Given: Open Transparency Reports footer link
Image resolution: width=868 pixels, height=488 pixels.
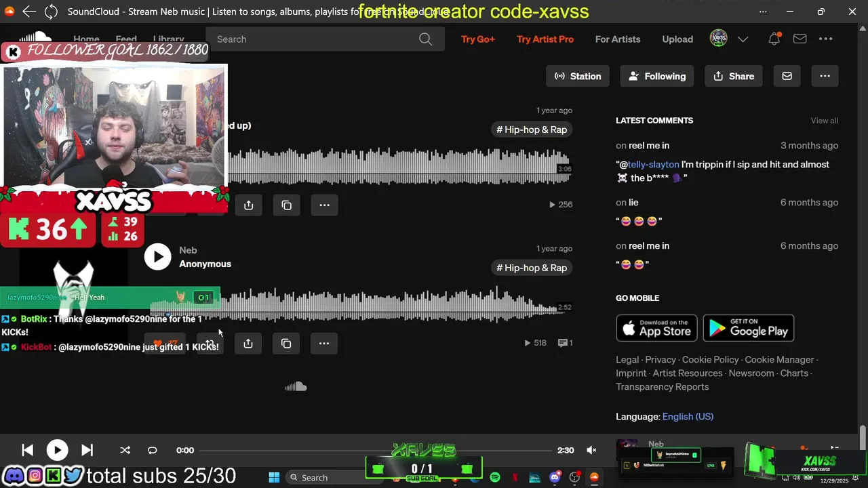Looking at the screenshot, I should click(663, 387).
